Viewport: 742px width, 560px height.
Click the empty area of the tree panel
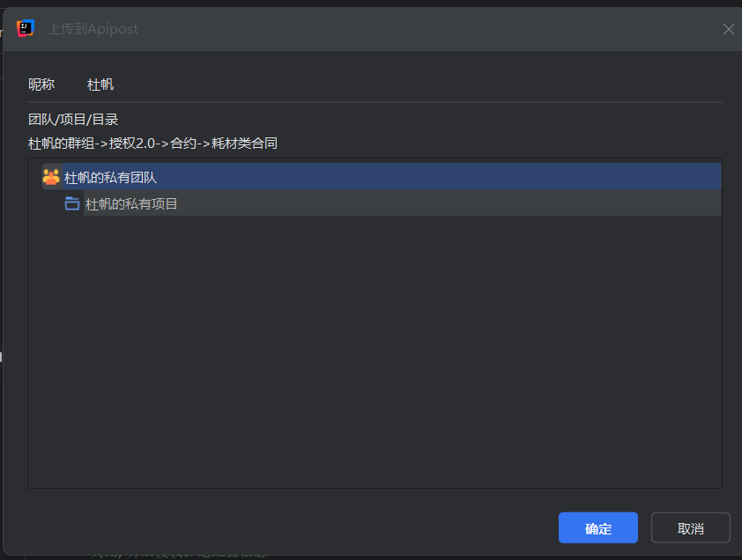(375, 352)
